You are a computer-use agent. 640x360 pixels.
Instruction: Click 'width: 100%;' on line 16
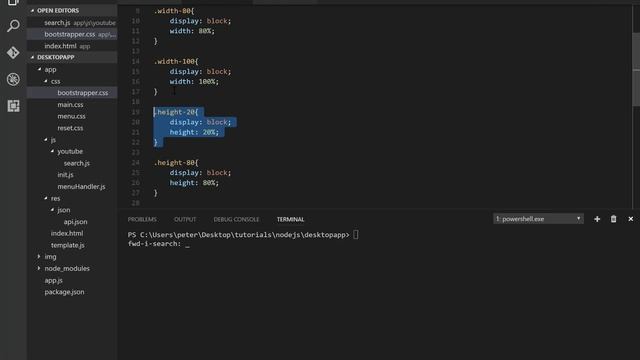pyautogui.click(x=194, y=82)
